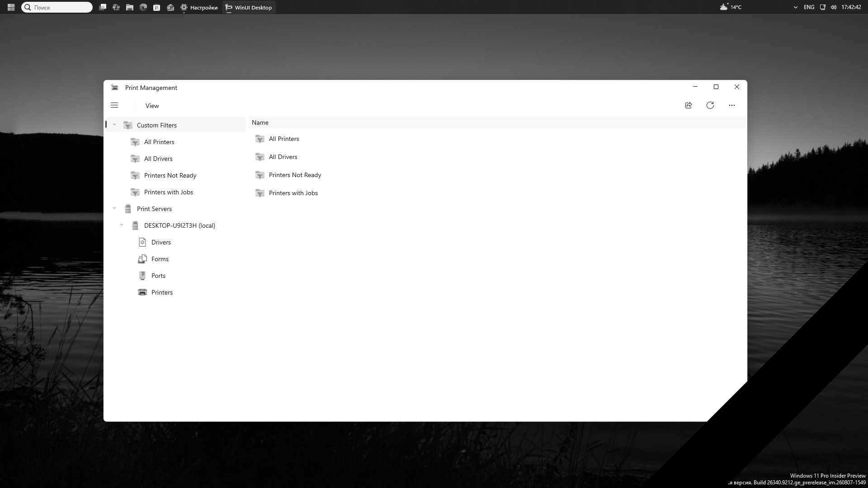Select the Forms node in the tree
This screenshot has height=488, width=868.
point(160,259)
